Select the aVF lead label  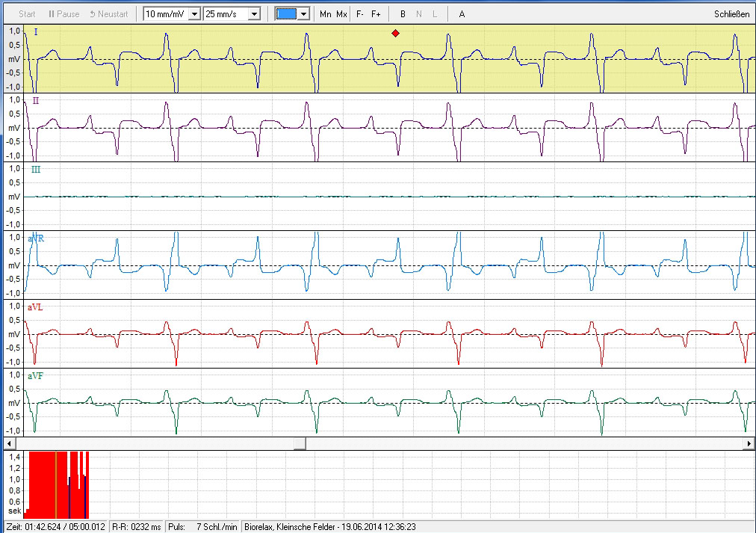[35, 376]
